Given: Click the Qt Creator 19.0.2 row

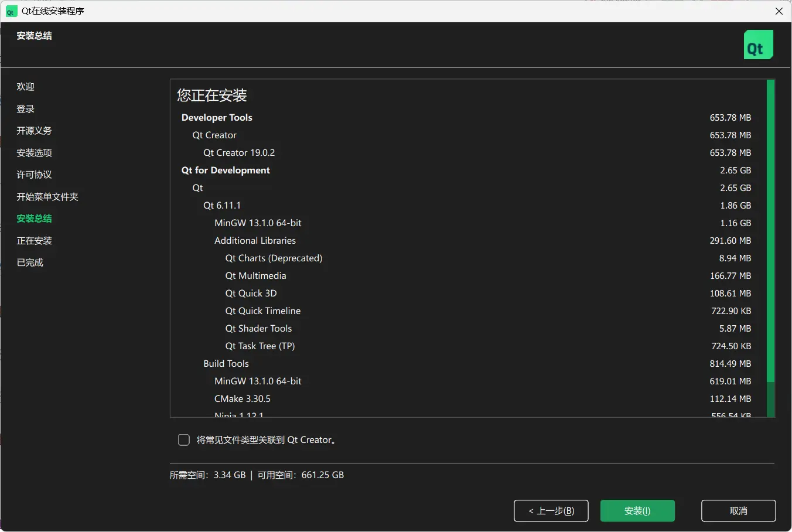Looking at the screenshot, I should tap(466, 153).
